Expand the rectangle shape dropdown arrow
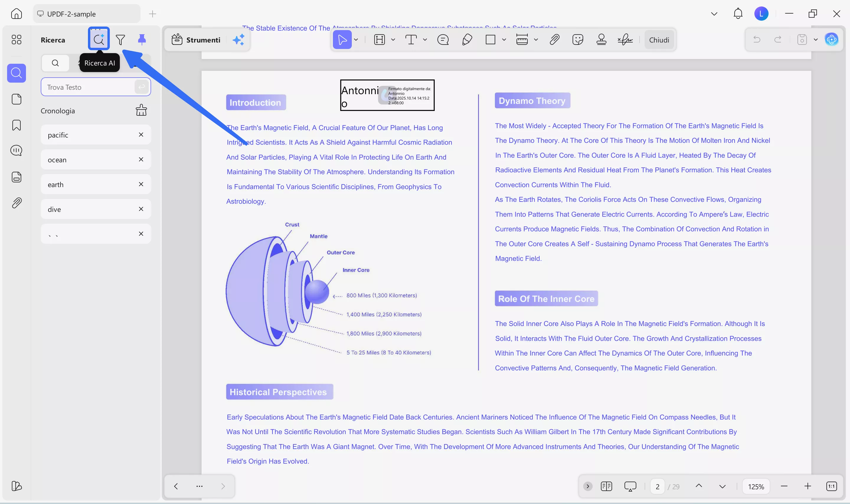The width and height of the screenshot is (850, 504). 504,40
